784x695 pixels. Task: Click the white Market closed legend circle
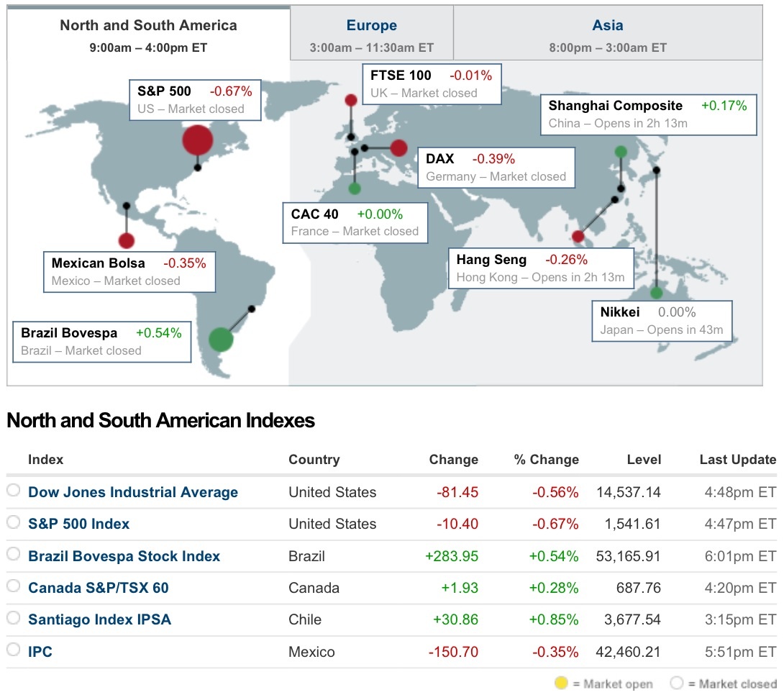677,683
